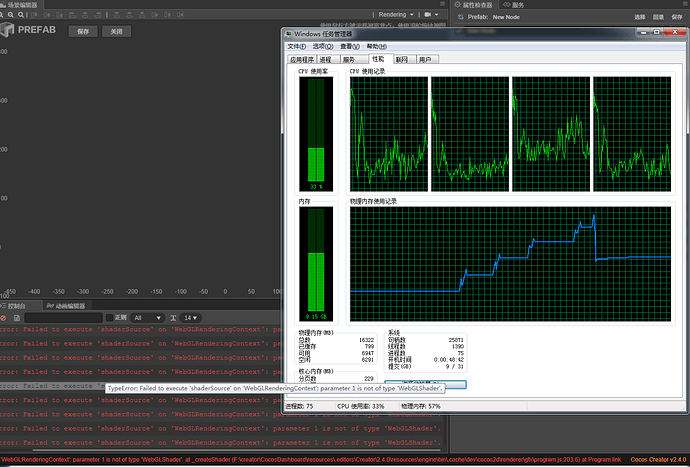
Task: Open the scene editor panel menu icon
Action: click(443, 4)
